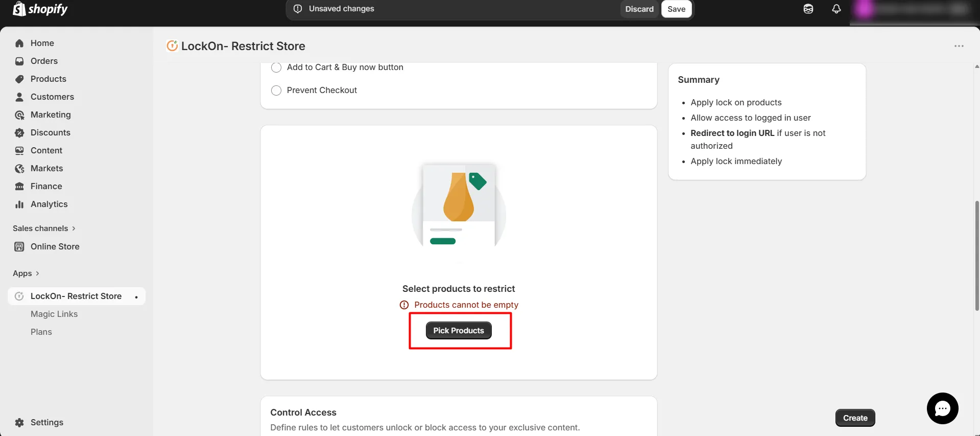This screenshot has height=436, width=980.
Task: Open Discounts section
Action: point(50,133)
